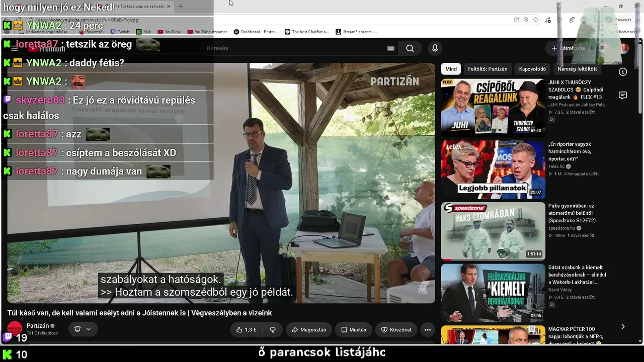Open the chat bubble icon in side panel

click(623, 96)
